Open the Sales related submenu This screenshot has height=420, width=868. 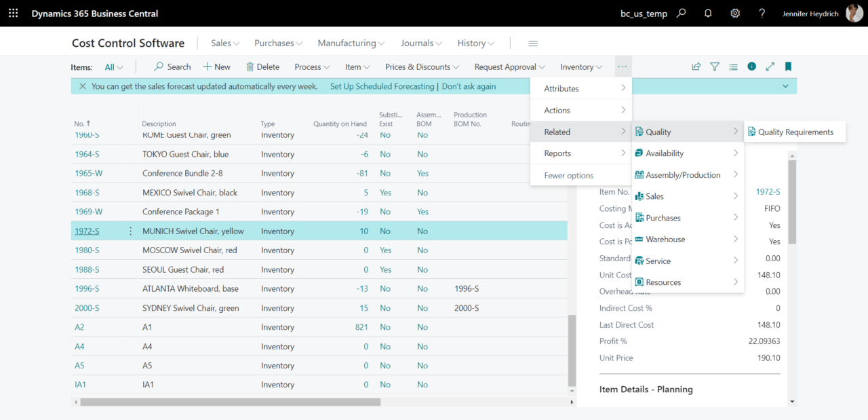[x=688, y=196]
